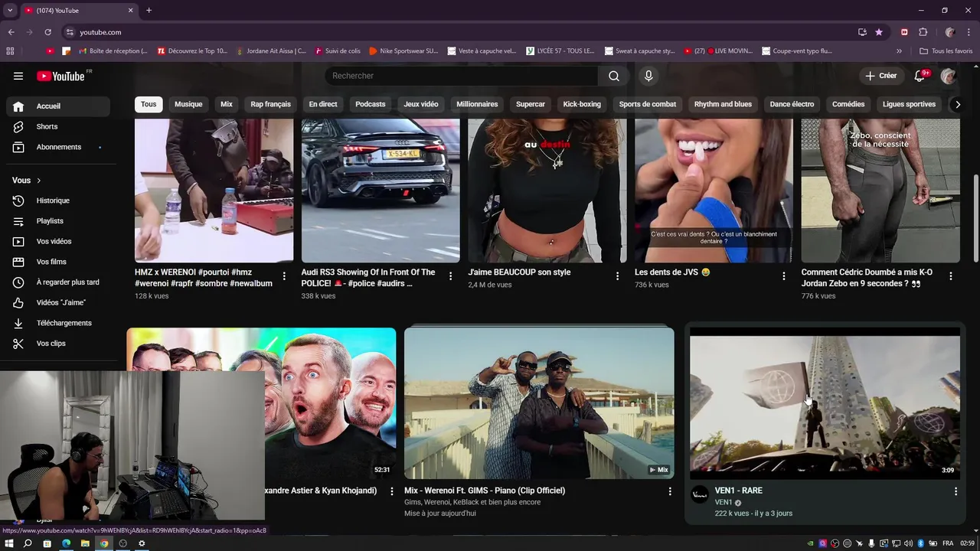Open Vidéos "J'aime" in the sidebar
The width and height of the screenshot is (980, 551).
(58, 302)
